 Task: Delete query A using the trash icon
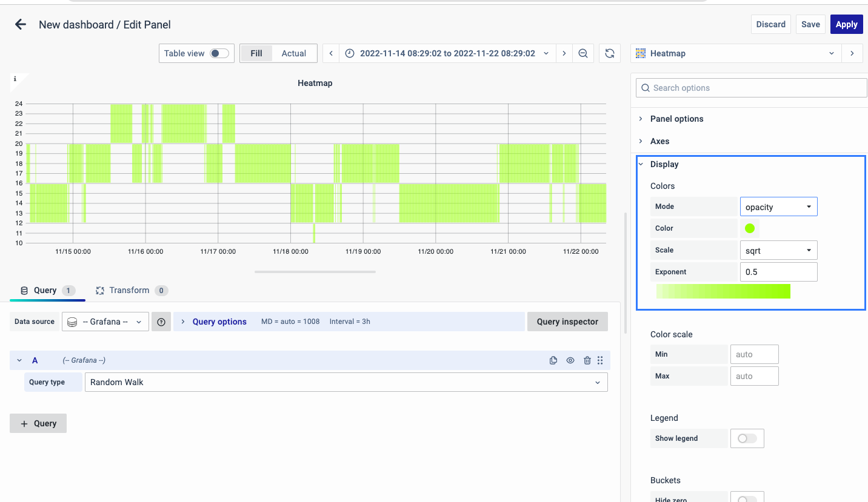tap(587, 360)
